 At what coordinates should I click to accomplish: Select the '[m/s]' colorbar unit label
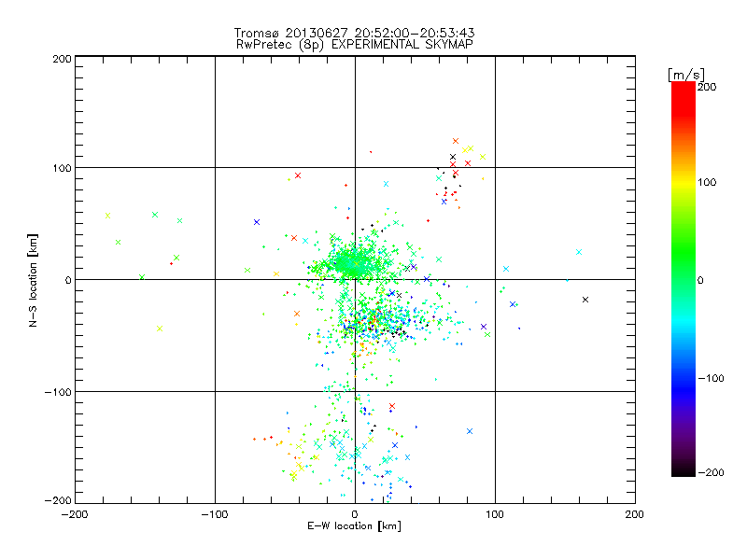(686, 75)
